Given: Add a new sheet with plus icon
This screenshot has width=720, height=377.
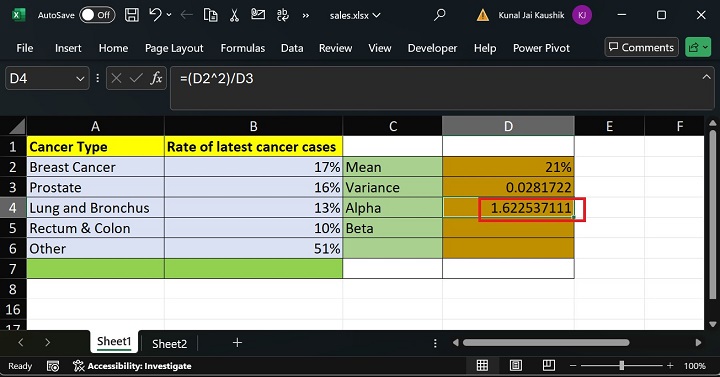Looking at the screenshot, I should (237, 343).
